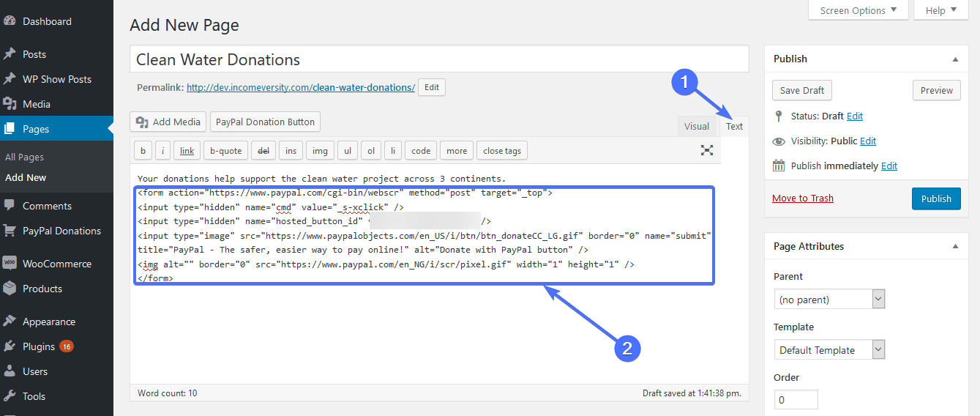Click the ol quicktag button
This screenshot has height=416, width=980.
point(371,151)
